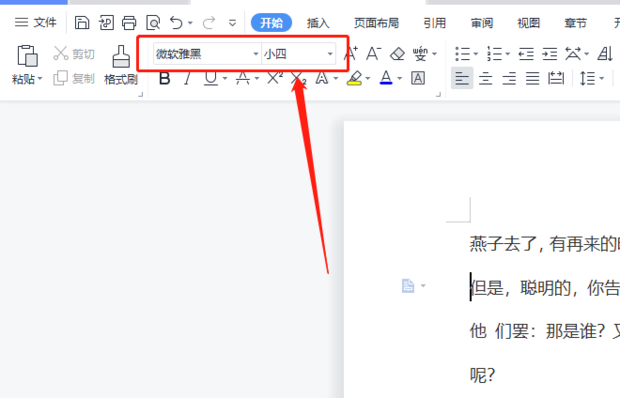Open the 审阅 tab
The height and width of the screenshot is (398, 620).
click(482, 23)
